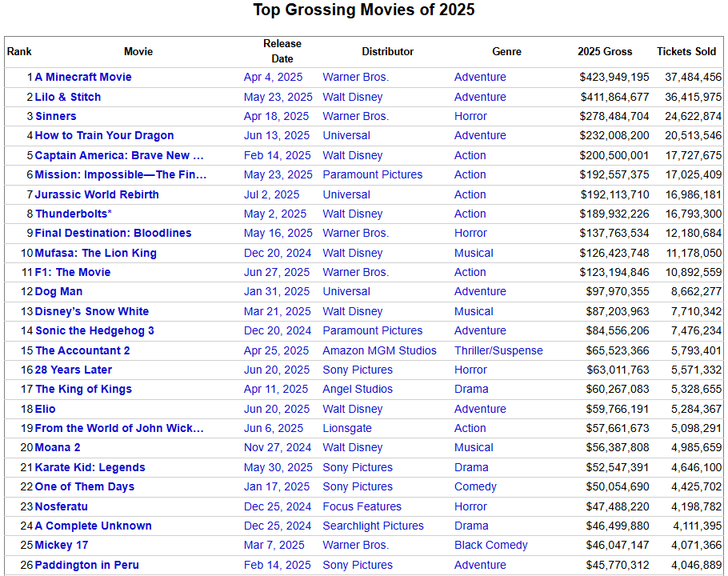Click the Thriller/Suspense genre link
The height and width of the screenshot is (576, 728).
point(498,350)
